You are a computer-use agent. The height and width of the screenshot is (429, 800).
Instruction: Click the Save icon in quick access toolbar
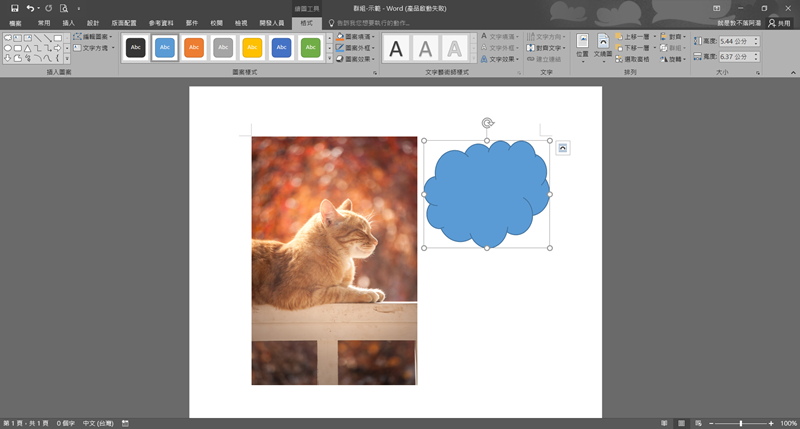14,8
